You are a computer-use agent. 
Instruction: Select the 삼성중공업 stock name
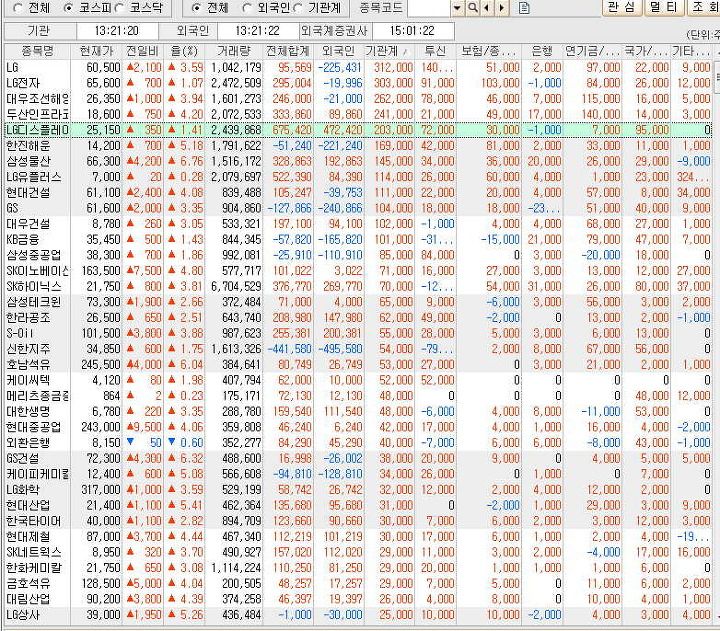34,255
